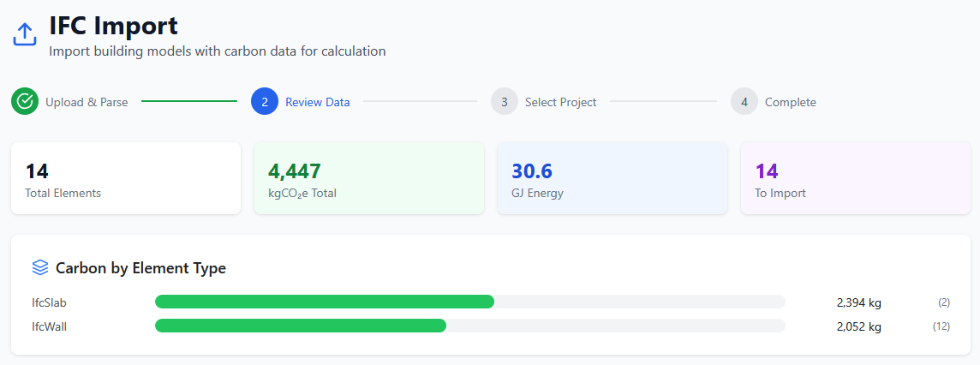Select the step 4 circle for Complete
The image size is (980, 365).
click(x=744, y=101)
